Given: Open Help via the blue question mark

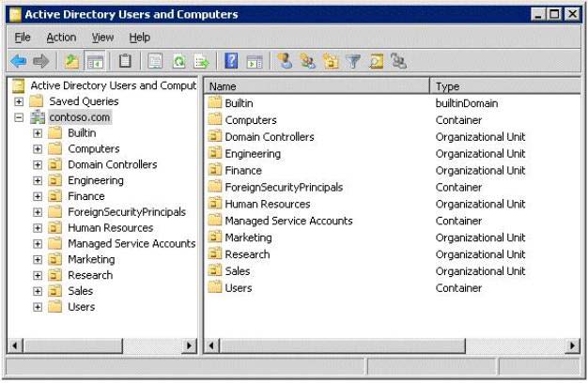Looking at the screenshot, I should 231,61.
